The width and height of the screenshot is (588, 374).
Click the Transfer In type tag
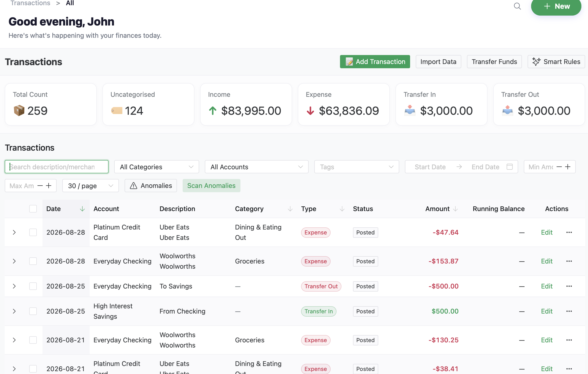tap(318, 311)
